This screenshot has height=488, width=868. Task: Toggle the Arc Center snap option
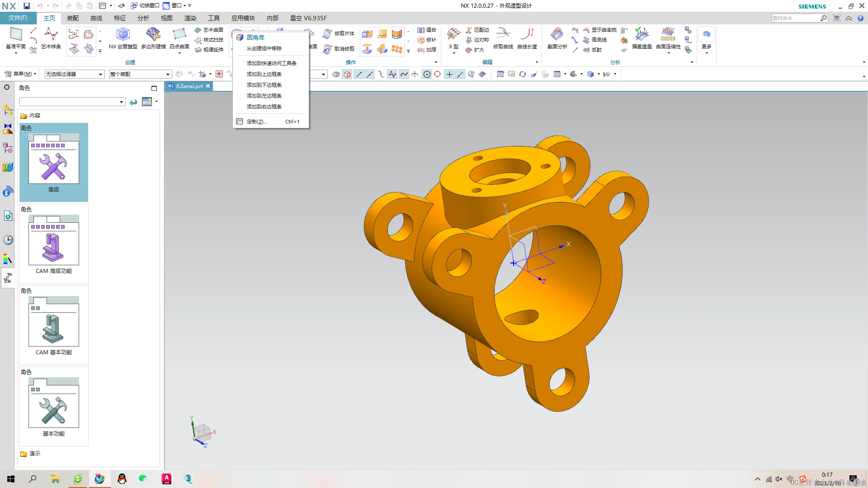click(x=426, y=74)
